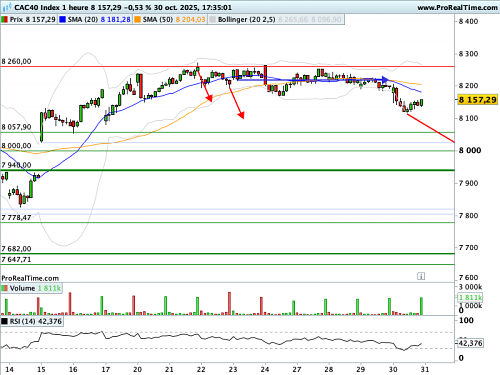Screen dimensions: 500x375
Task: Click the green 1 811k volume axis tag
Action: [470, 297]
